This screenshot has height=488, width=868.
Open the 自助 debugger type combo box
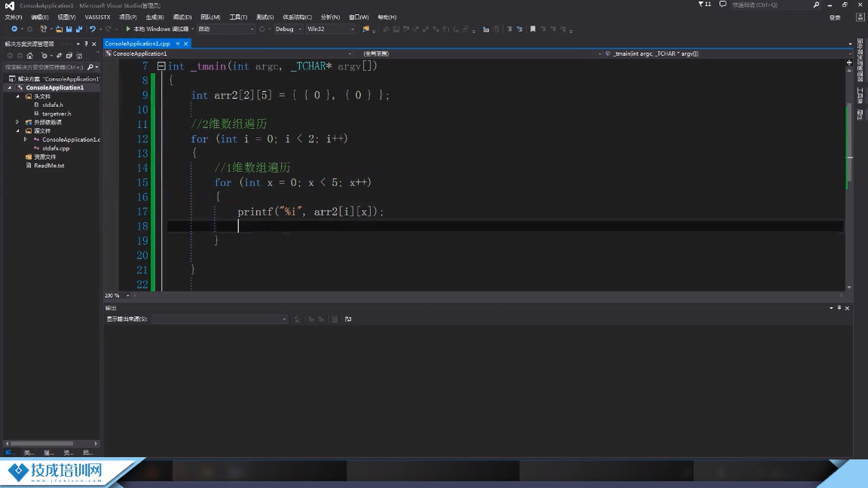coord(226,29)
